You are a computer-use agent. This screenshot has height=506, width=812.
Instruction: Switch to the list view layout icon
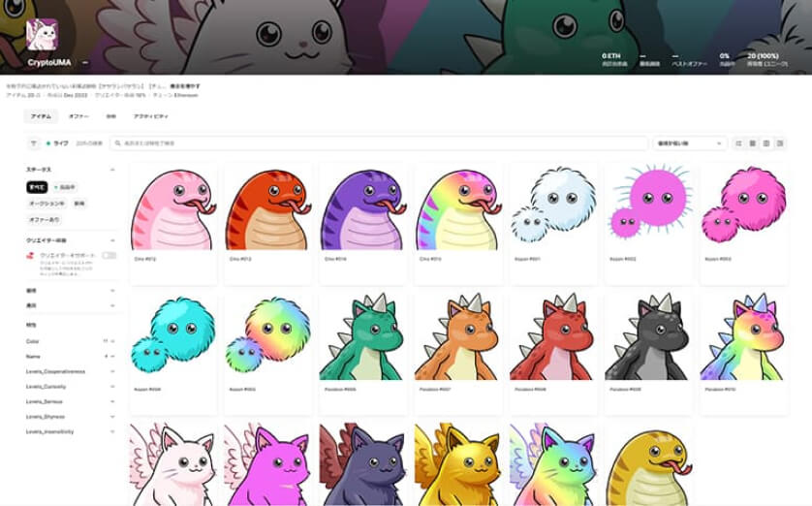[x=739, y=143]
